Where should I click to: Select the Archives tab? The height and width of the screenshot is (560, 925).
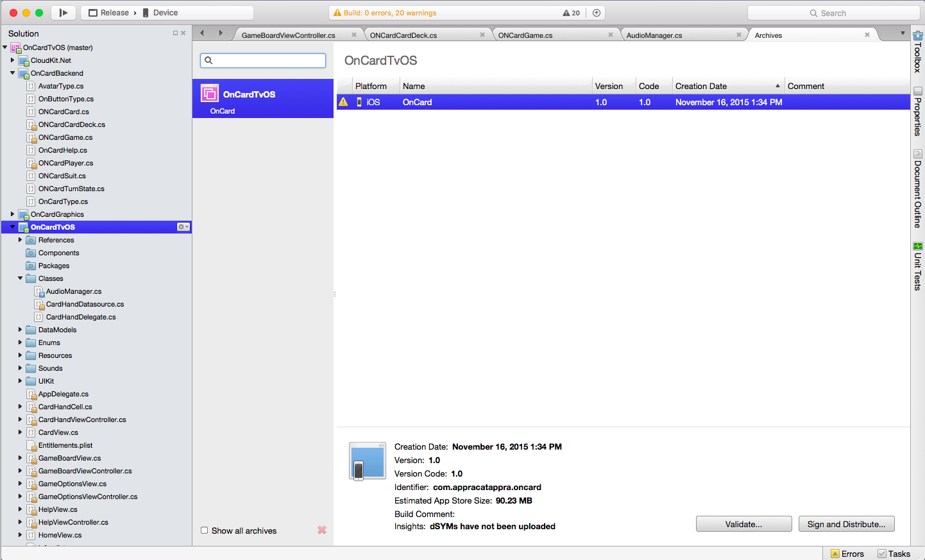tap(768, 35)
